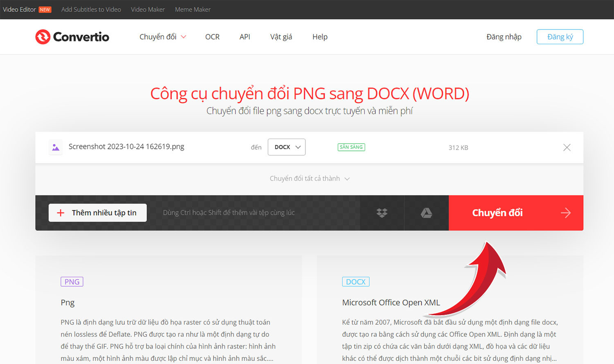Viewport: 614px width, 364px height.
Task: Expand Chuyển đổi tất cả thành dropdown
Action: [x=309, y=179]
